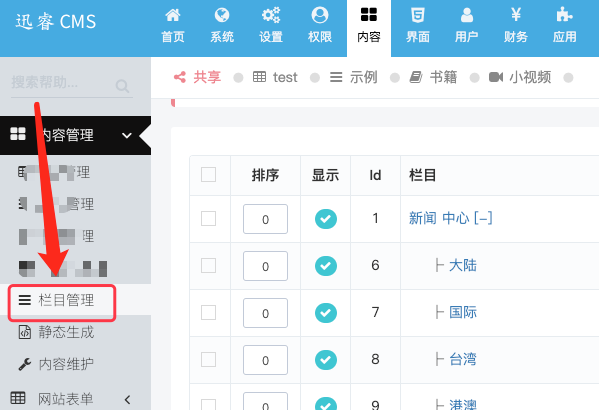The height and width of the screenshot is (410, 599).
Task: Open the 用户 person icon
Action: click(467, 15)
